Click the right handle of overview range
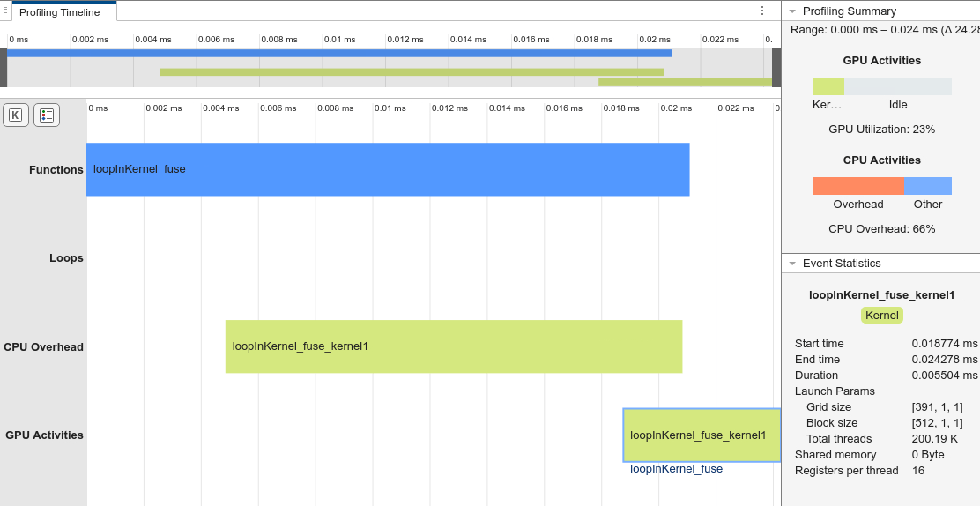The image size is (980, 506). point(776,67)
